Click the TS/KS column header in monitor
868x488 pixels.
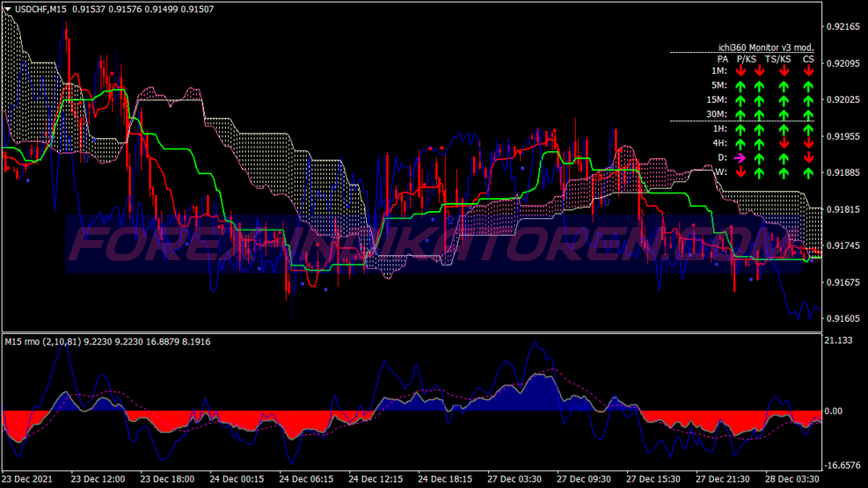777,59
